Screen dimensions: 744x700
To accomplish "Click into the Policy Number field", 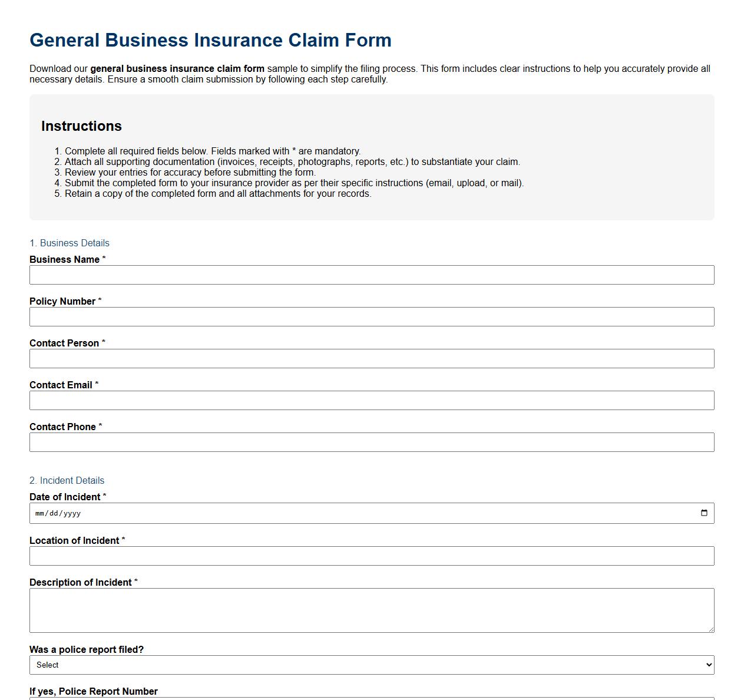I will click(372, 316).
